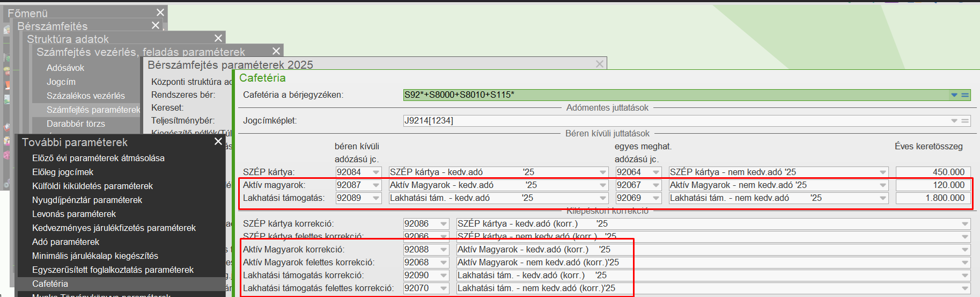Close the Számfejtés vezérlés, feladás paraméterek panel

tap(276, 51)
